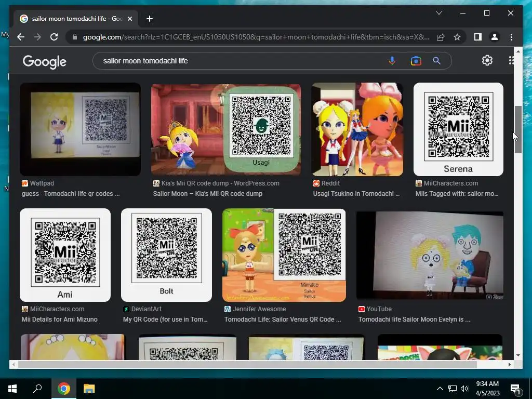Open the YouTube Tomodachi life thumbnail
Viewport: 532px width, 399px height.
[x=430, y=255]
